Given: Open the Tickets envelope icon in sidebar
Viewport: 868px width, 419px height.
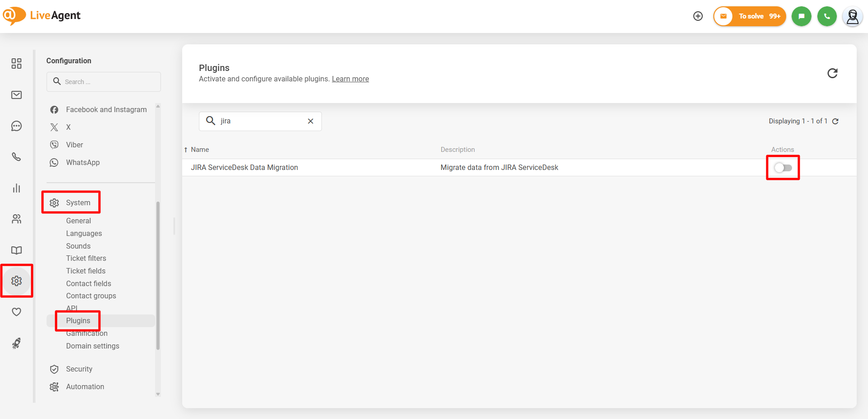Looking at the screenshot, I should pos(17,95).
